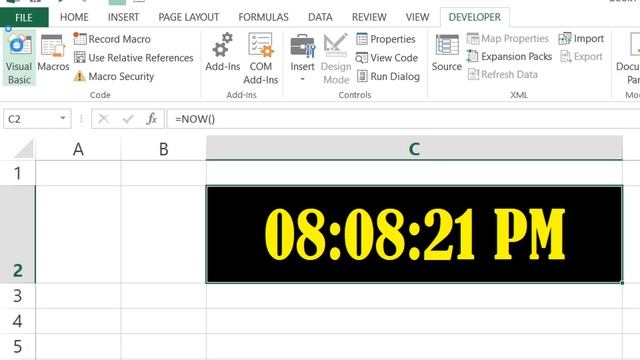Select row 5 header
Viewport: 640px width, 360px height.
point(18,346)
